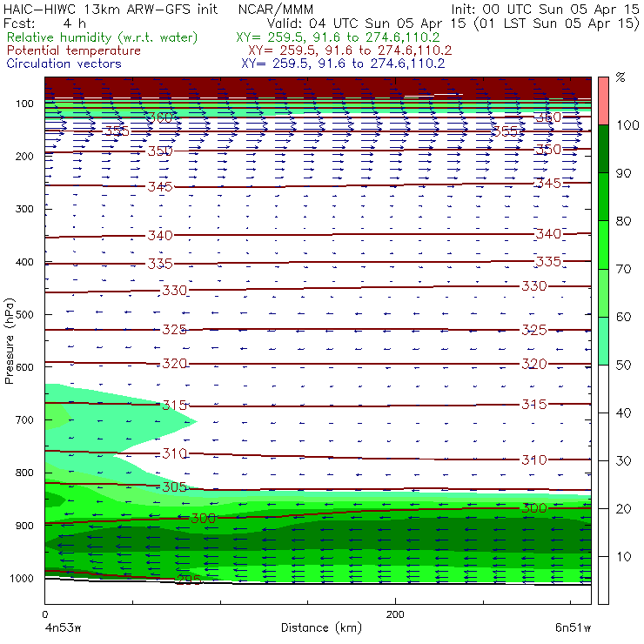This screenshot has height=644, width=644.
Task: Click the colorbar '50' tick label
Action: pos(623,366)
